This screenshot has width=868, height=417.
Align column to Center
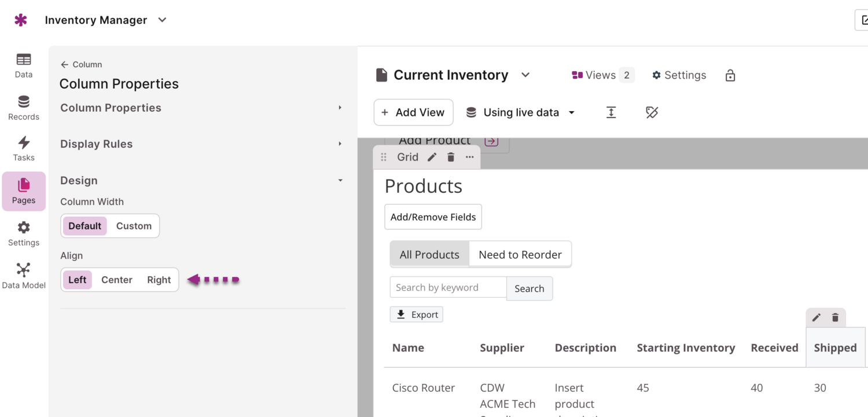click(x=117, y=280)
